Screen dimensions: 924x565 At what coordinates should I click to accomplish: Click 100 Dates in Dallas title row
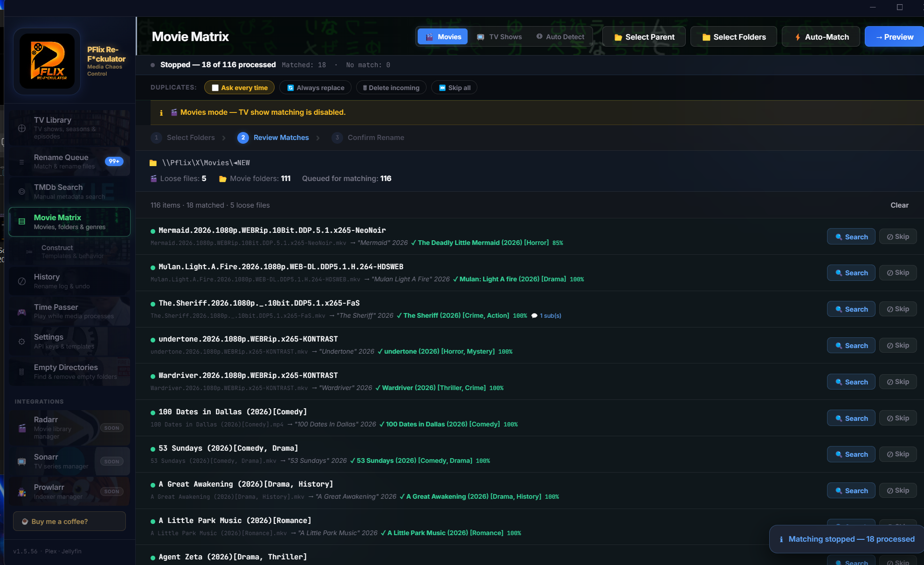click(x=233, y=412)
